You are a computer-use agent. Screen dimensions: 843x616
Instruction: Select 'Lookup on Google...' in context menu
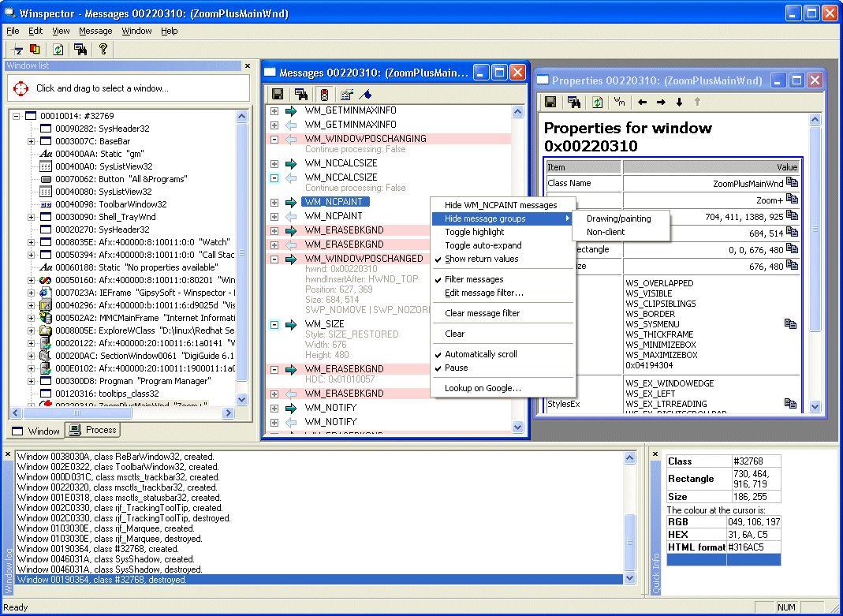483,388
